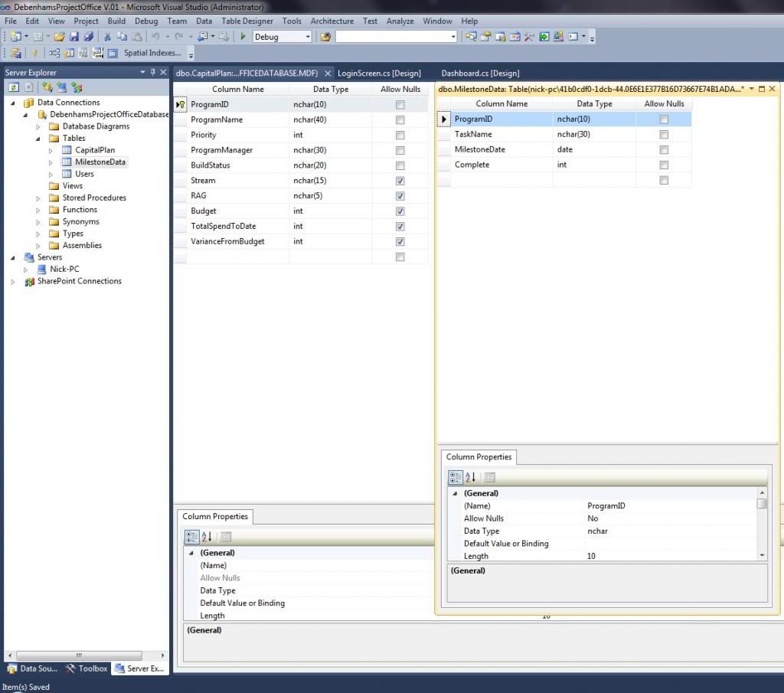Image resolution: width=784 pixels, height=693 pixels.
Task: Set primary key with the key icon
Action: coord(34,53)
